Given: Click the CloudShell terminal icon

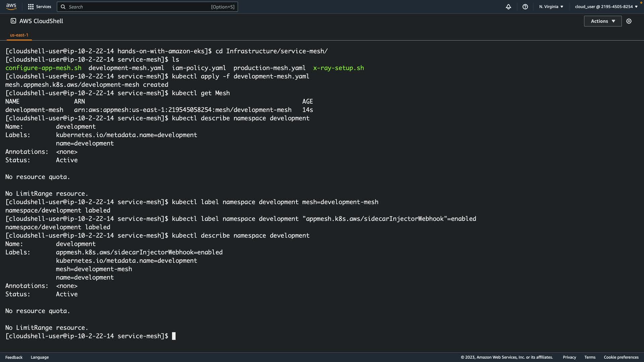Looking at the screenshot, I should [13, 21].
